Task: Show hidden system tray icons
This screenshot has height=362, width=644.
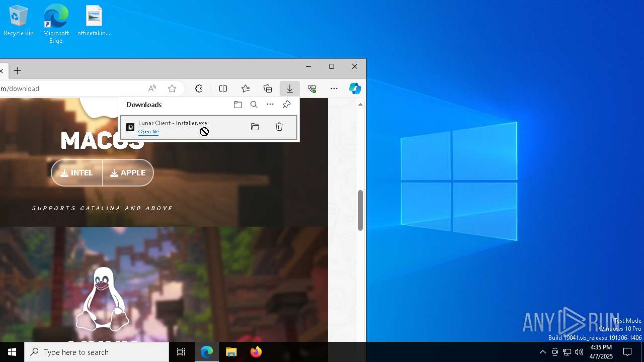Action: [x=542, y=352]
